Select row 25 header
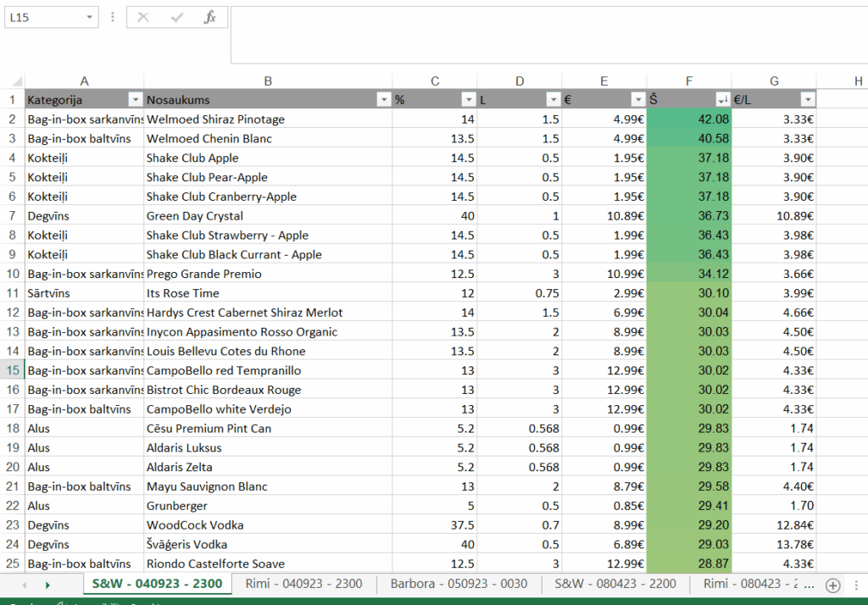The height and width of the screenshot is (605, 868). coord(12,563)
